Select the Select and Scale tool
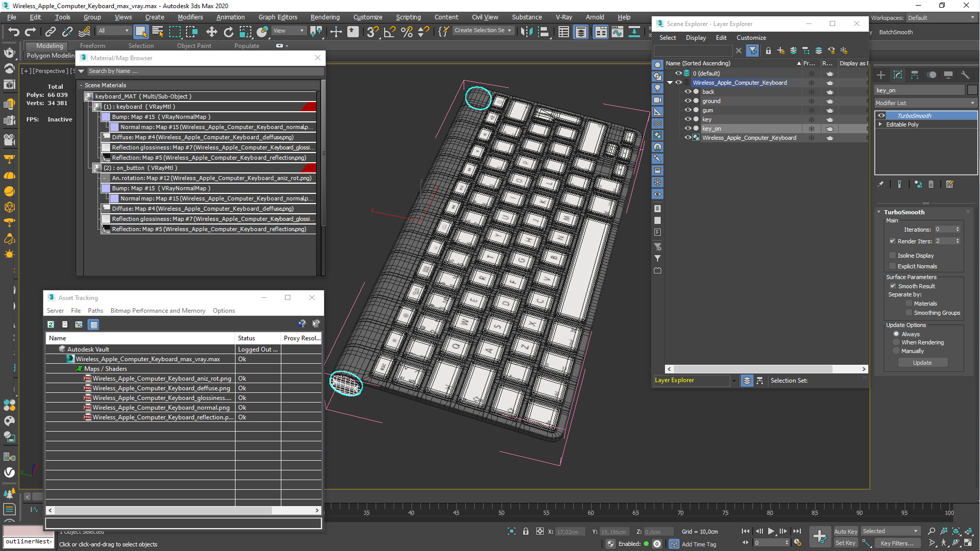The width and height of the screenshot is (980, 551). click(x=246, y=32)
